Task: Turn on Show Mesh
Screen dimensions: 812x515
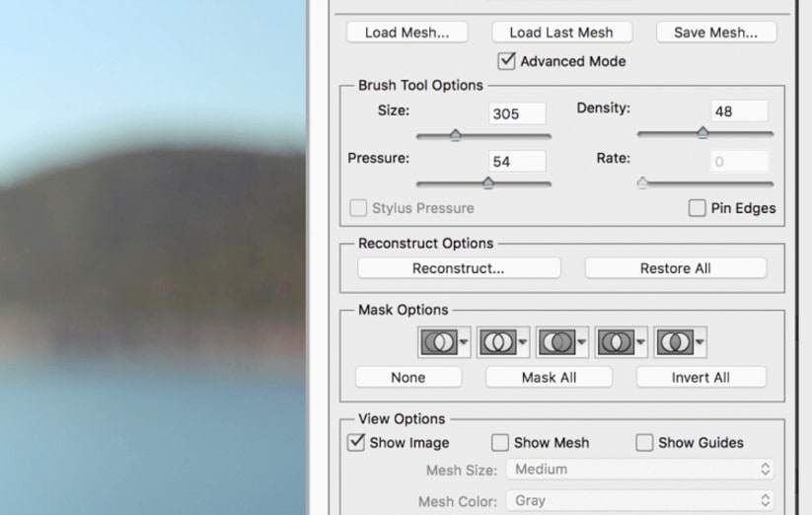Action: tap(501, 443)
